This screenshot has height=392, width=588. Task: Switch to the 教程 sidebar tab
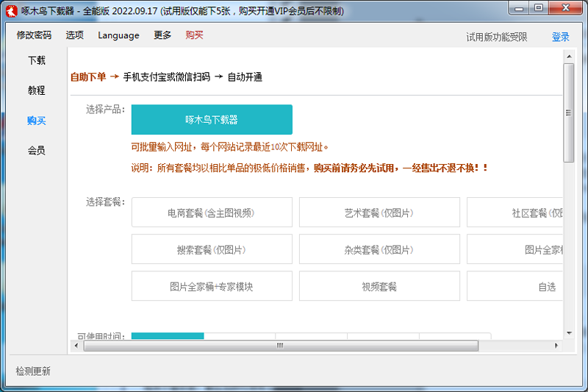point(37,90)
